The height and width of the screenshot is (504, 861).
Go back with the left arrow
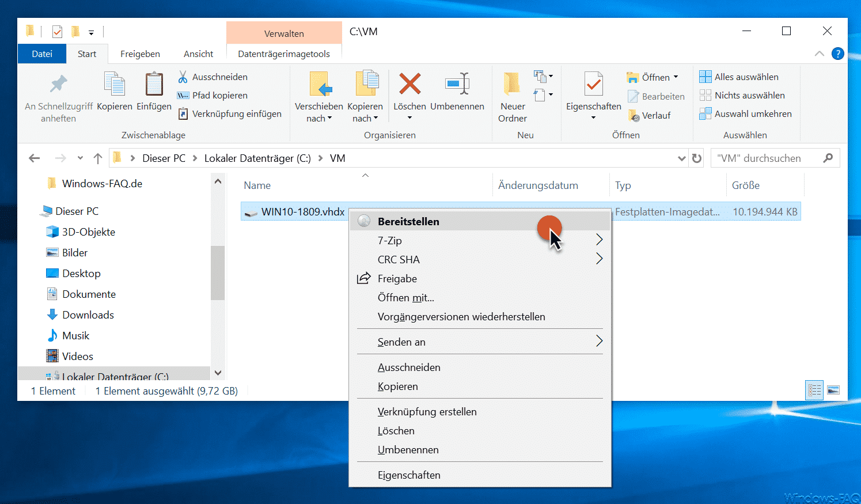(x=35, y=158)
